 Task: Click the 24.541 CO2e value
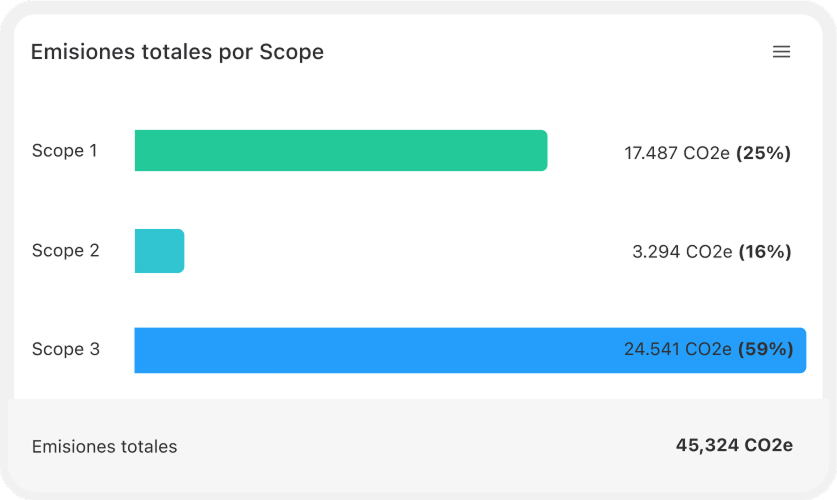(x=677, y=350)
